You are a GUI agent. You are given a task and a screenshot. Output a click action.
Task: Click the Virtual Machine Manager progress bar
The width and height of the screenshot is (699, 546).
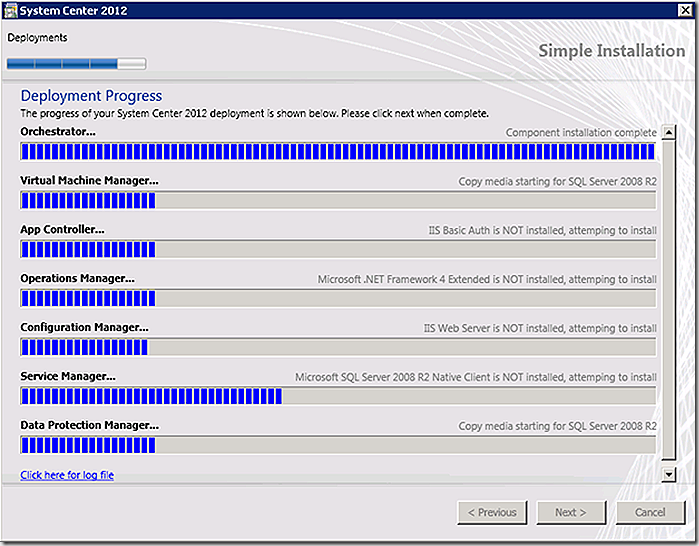tap(338, 200)
